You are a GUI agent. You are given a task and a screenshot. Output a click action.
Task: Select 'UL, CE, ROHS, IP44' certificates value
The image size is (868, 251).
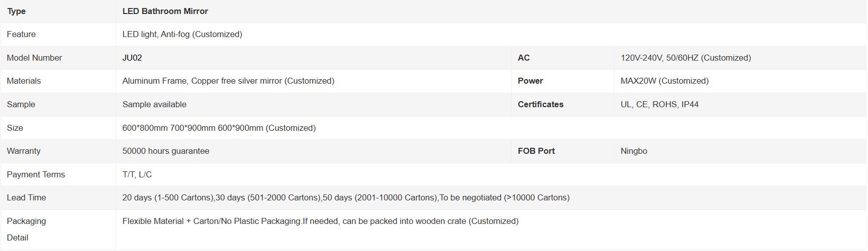(x=660, y=104)
